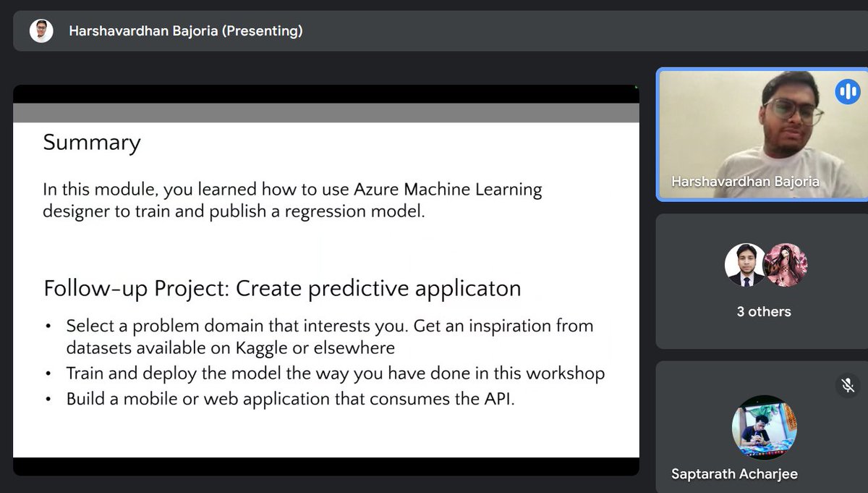This screenshot has height=493, width=868.
Task: Click the first participant avatar in 3 others tile
Action: [745, 264]
